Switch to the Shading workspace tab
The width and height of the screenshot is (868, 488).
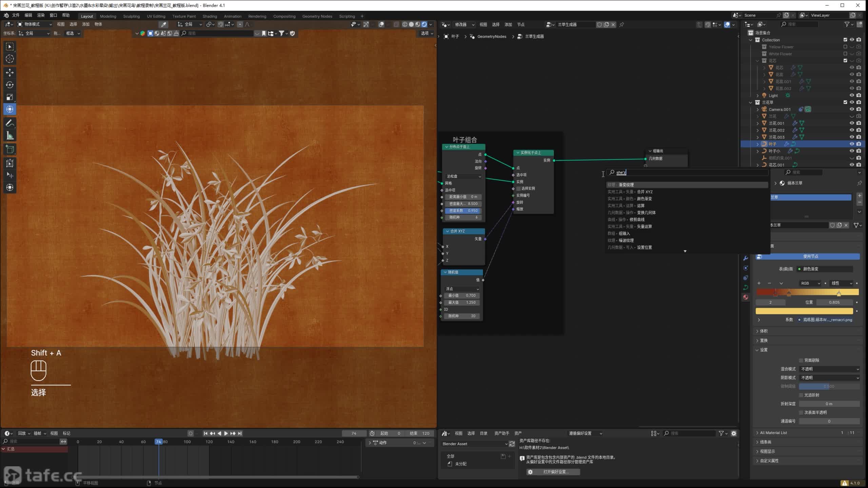[210, 16]
